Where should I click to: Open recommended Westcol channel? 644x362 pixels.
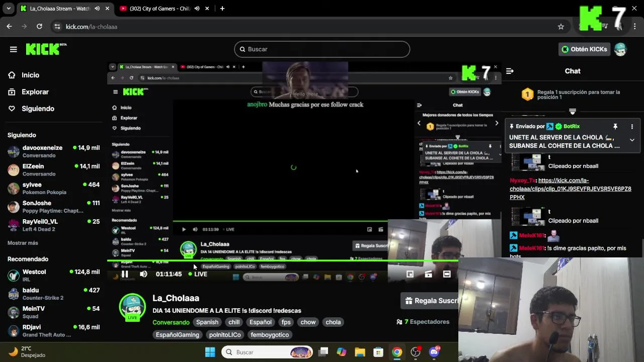[x=53, y=276]
